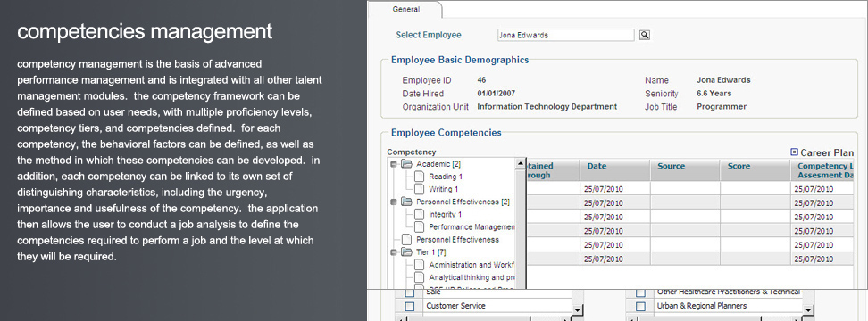Click the Tier 1 folder icon
Image resolution: width=868 pixels, height=321 pixels.
click(407, 252)
